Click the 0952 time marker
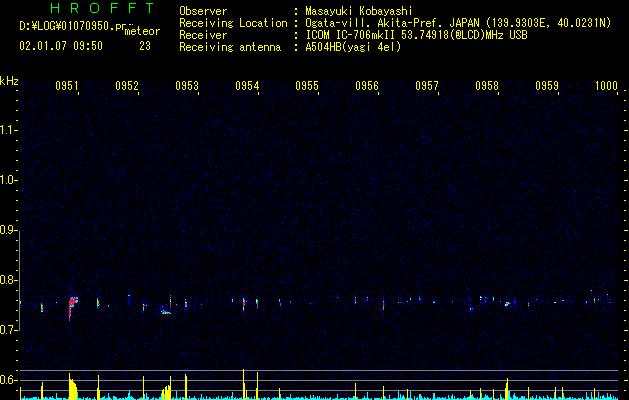This screenshot has height=400, width=629. pyautogui.click(x=127, y=86)
